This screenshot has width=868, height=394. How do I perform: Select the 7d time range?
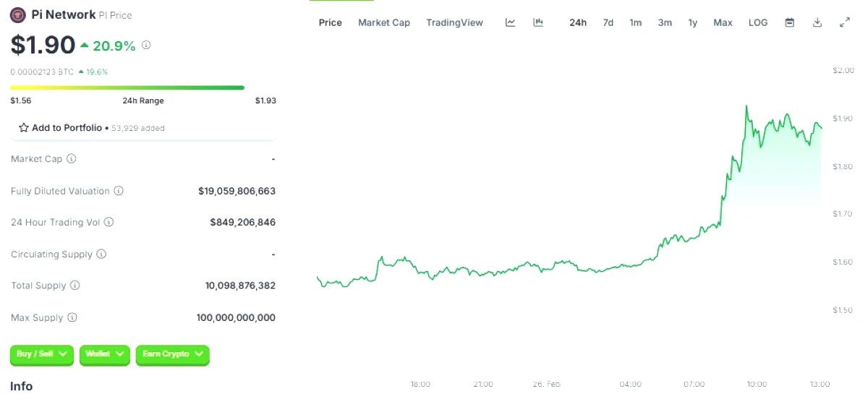[608, 22]
